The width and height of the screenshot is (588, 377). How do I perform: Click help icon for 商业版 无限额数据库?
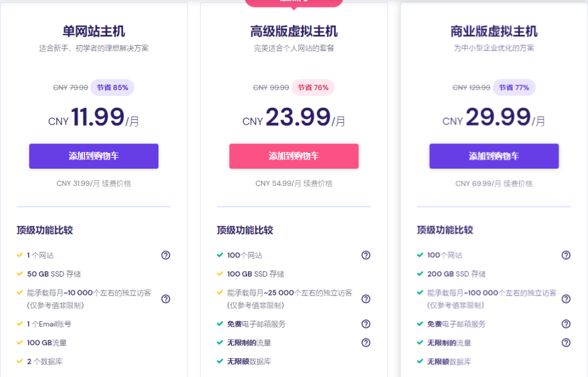click(x=566, y=362)
